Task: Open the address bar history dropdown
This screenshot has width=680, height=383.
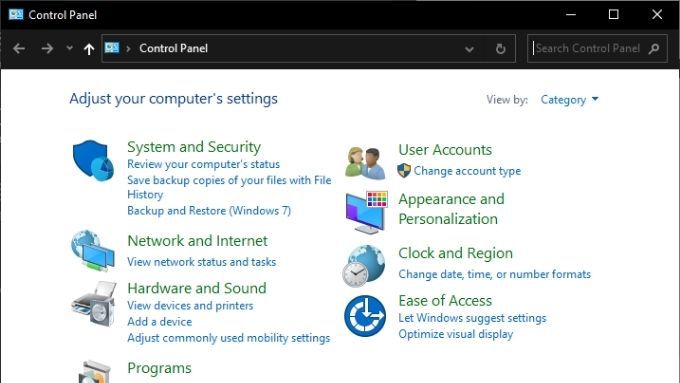Action: [469, 49]
